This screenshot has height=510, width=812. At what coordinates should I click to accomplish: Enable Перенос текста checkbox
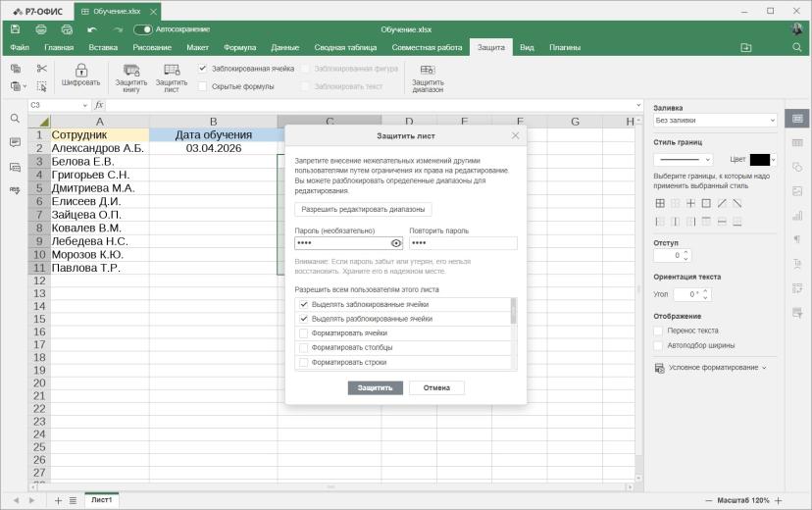[x=658, y=331]
